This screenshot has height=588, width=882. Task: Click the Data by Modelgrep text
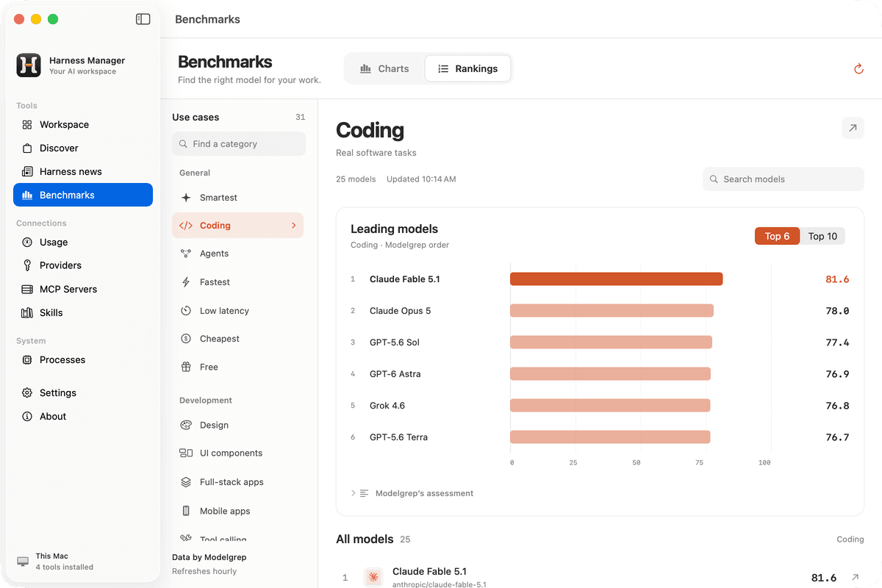pos(209,557)
